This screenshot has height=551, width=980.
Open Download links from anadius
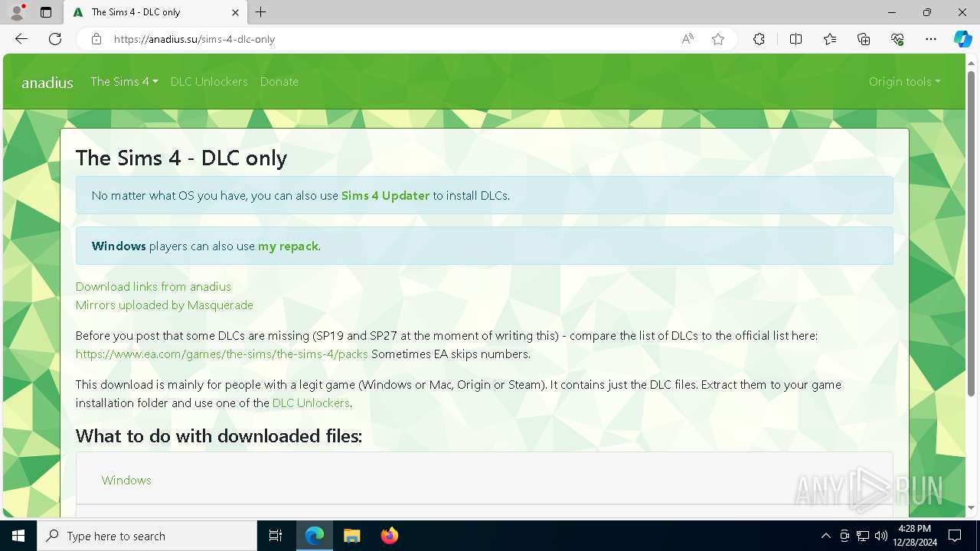pos(153,286)
